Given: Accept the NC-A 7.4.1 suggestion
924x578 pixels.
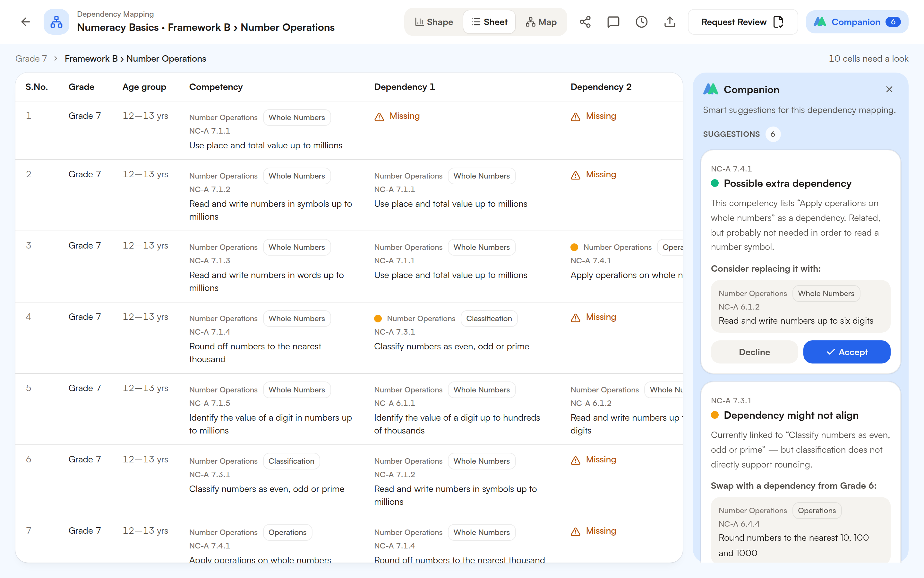Looking at the screenshot, I should point(846,352).
